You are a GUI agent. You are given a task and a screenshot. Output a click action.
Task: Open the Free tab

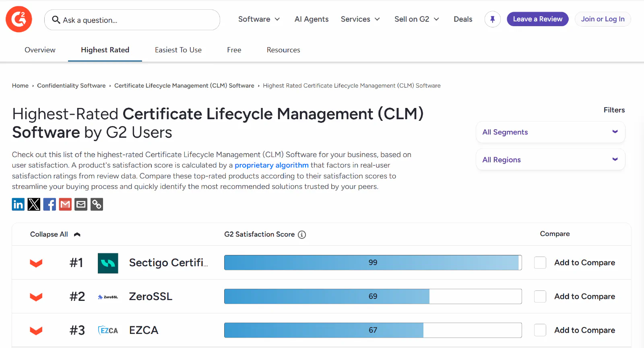pyautogui.click(x=234, y=50)
